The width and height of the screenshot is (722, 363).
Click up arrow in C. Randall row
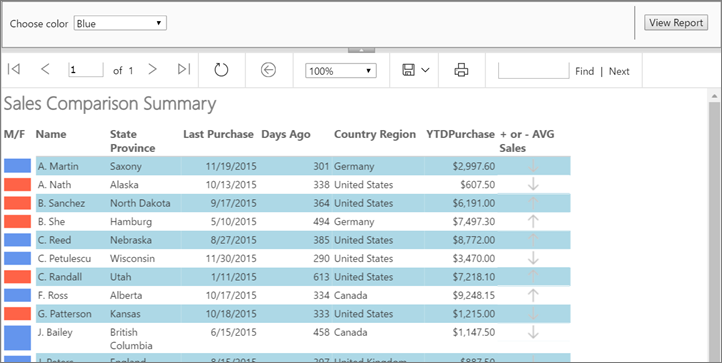(533, 276)
